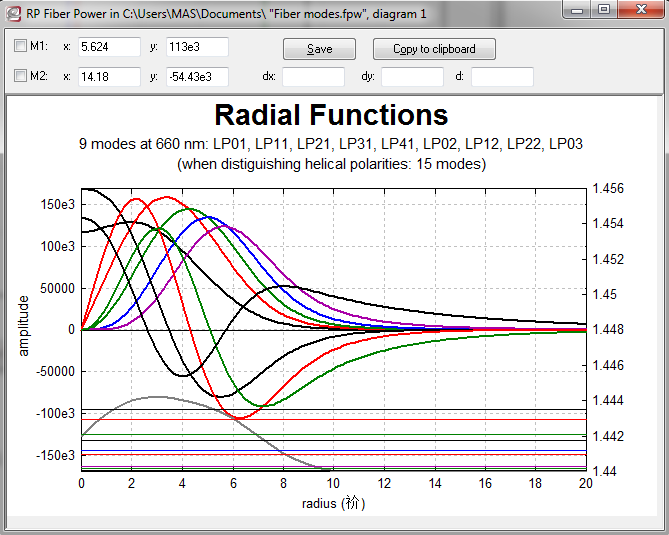Select the d distance field
The height and width of the screenshot is (535, 669).
502,76
